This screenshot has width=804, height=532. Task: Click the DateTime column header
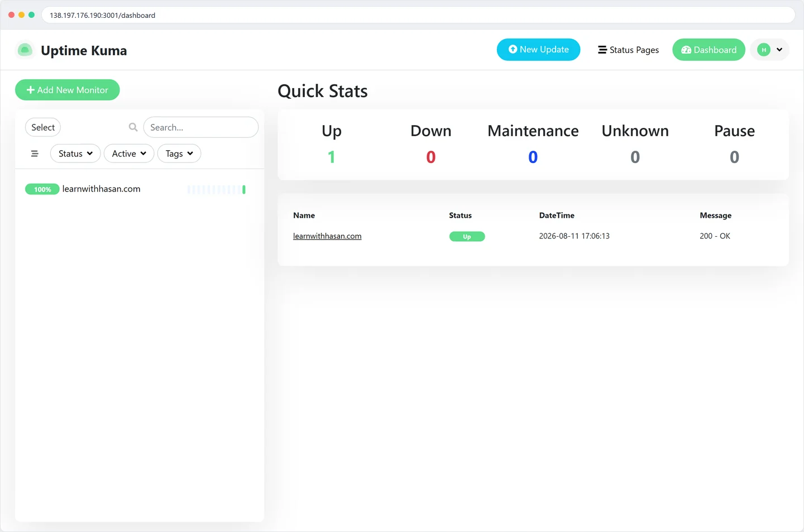pos(557,215)
